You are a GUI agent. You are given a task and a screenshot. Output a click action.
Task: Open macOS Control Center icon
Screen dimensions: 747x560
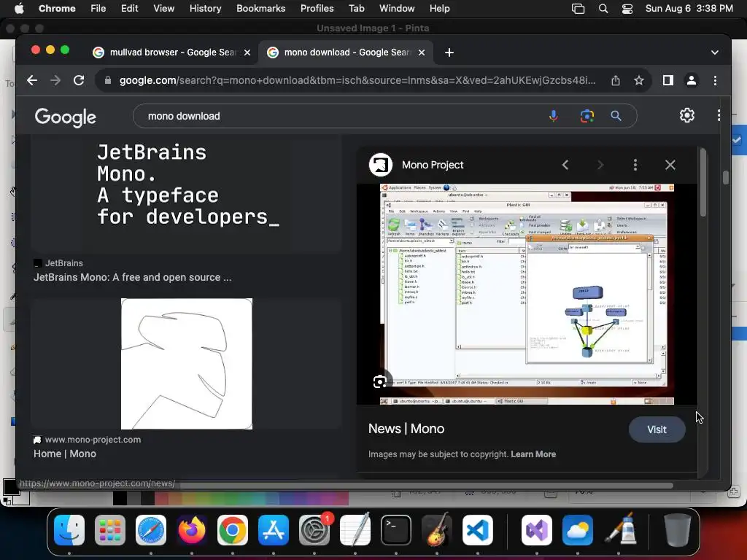627,9
